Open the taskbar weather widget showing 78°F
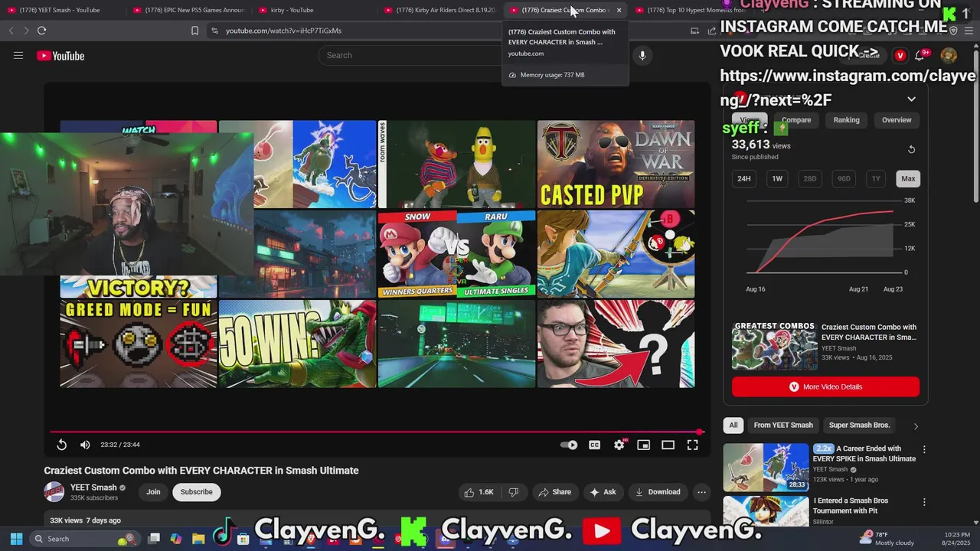This screenshot has width=980, height=551. [887, 539]
